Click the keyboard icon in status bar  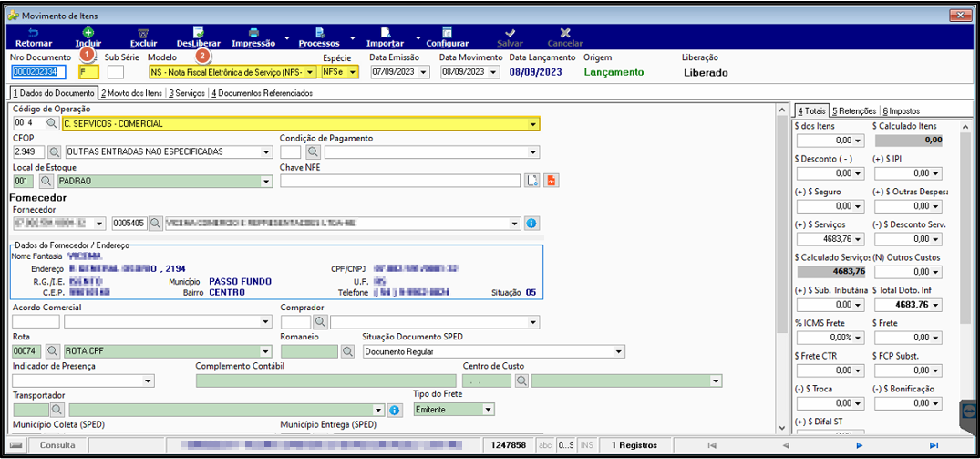click(17, 445)
